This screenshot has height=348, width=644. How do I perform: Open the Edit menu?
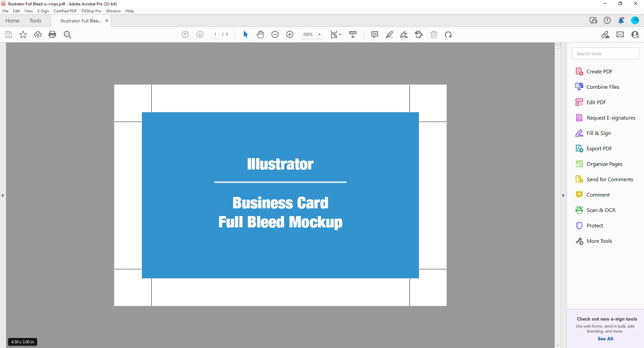click(16, 11)
